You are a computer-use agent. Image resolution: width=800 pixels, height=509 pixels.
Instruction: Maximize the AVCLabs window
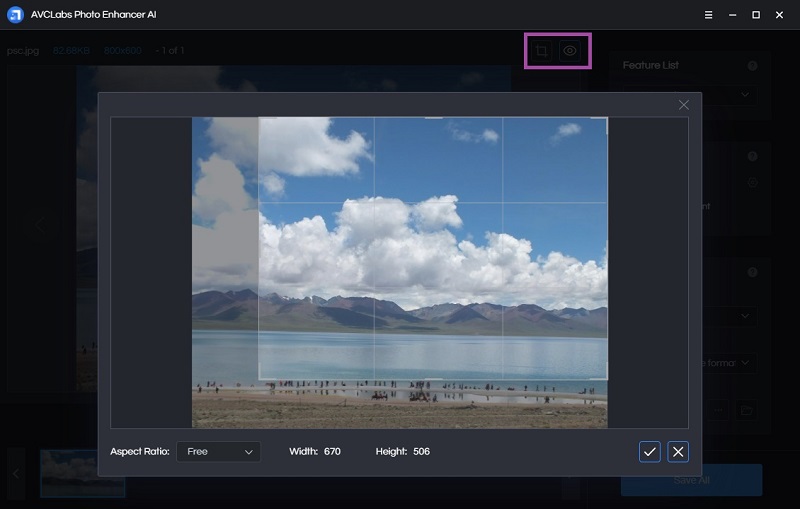(756, 15)
